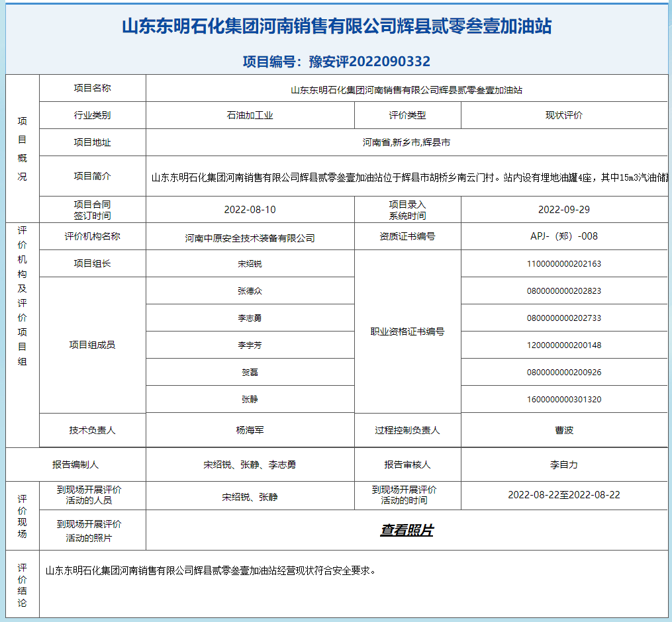The height and width of the screenshot is (622, 672).
Task: Click the 资质证书编号 label cell
Action: point(408,236)
